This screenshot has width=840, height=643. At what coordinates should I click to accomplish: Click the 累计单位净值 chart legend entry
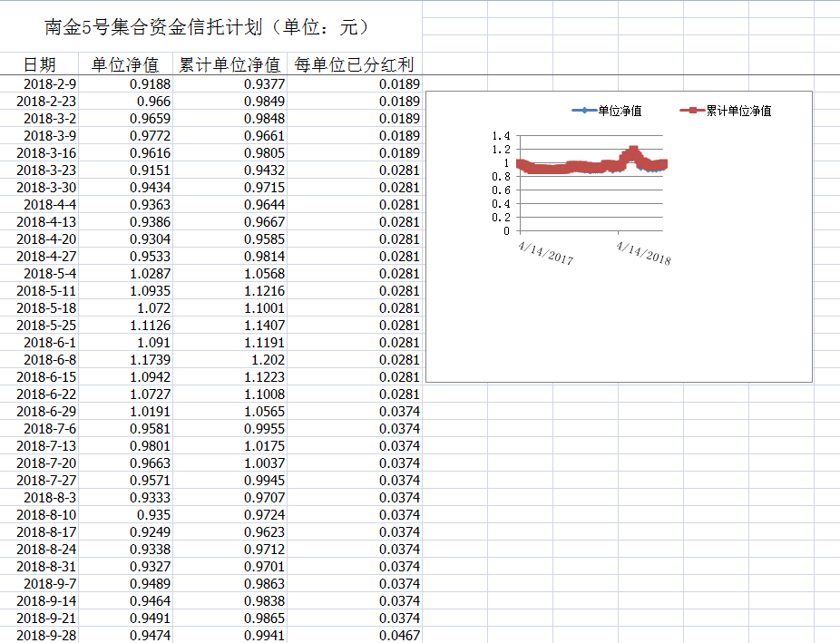click(x=726, y=111)
